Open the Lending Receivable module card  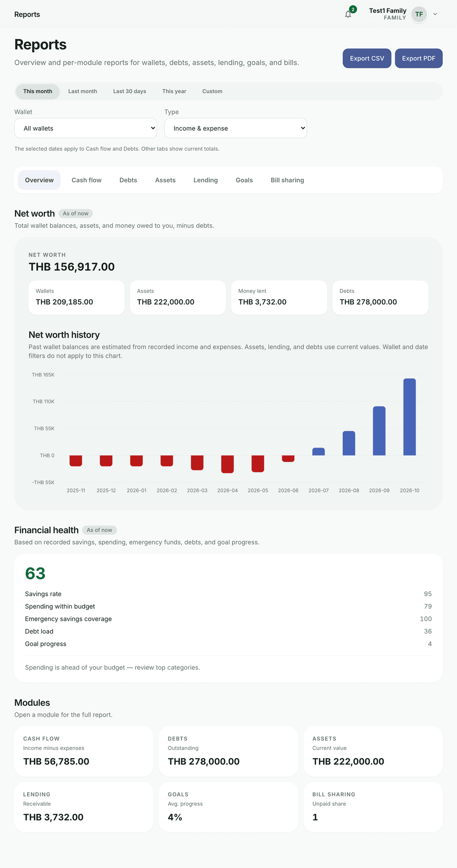pyautogui.click(x=84, y=807)
